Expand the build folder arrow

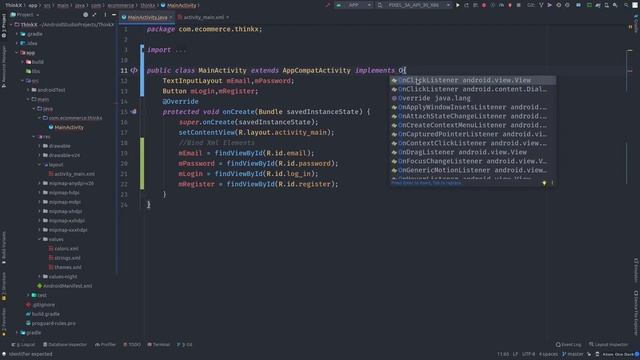click(23, 62)
